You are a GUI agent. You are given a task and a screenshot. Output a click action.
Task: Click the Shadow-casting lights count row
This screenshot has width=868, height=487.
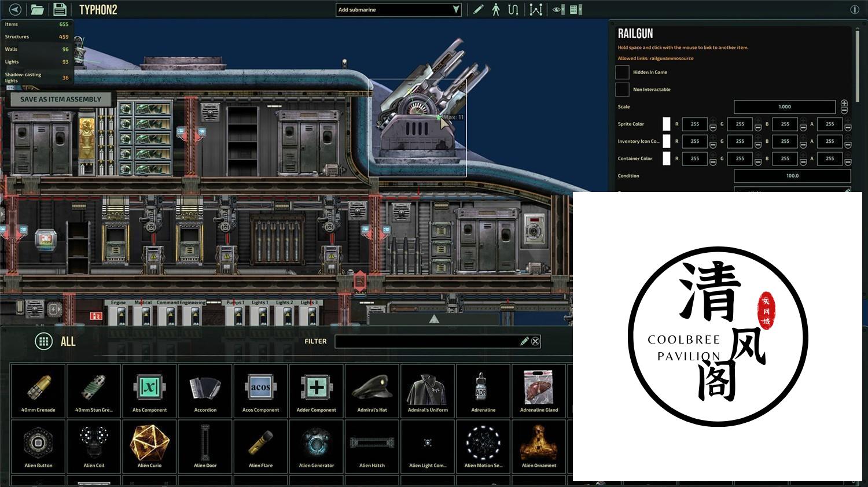tap(37, 78)
